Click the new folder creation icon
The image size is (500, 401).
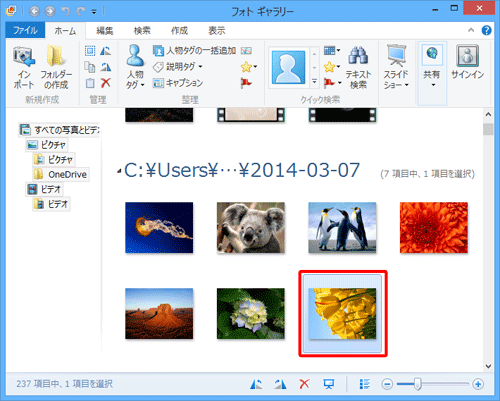[x=56, y=56]
